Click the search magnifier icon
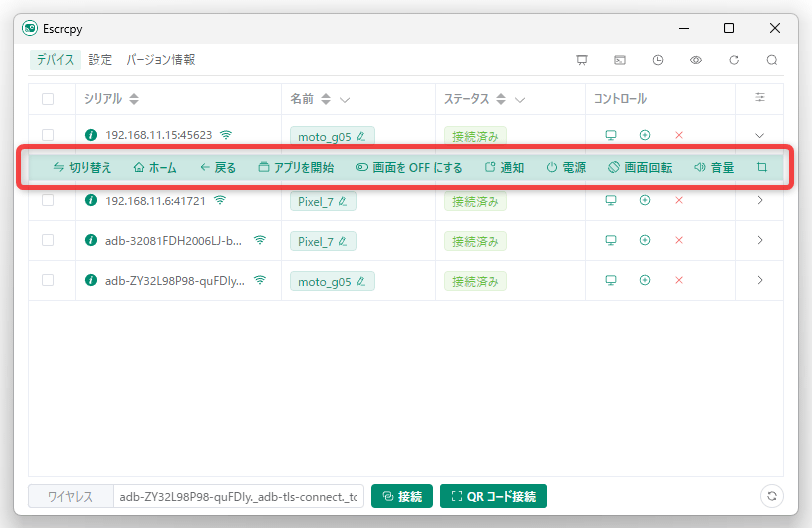Viewport: 812px width, 528px height. 772,60
